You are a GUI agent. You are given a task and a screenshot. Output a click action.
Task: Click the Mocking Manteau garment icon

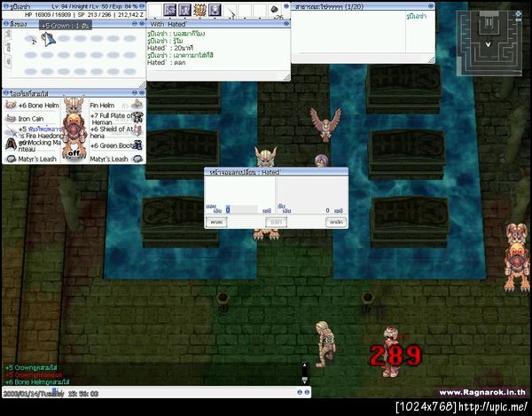11,145
